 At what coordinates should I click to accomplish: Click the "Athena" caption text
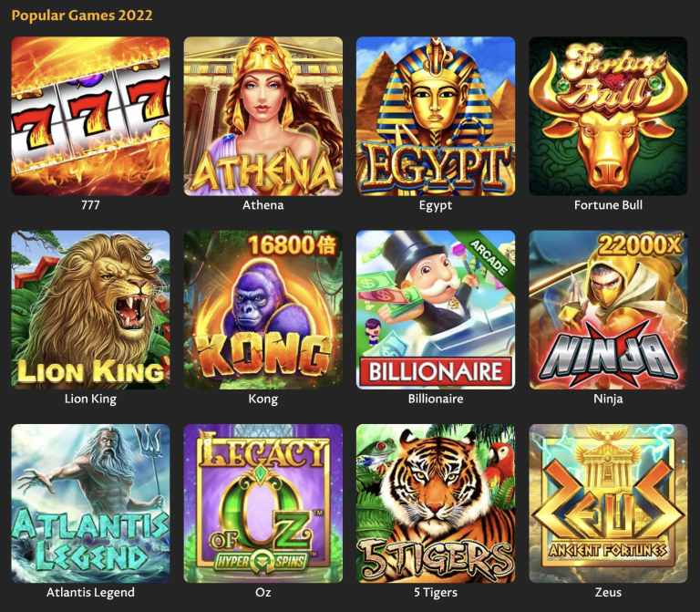point(262,205)
